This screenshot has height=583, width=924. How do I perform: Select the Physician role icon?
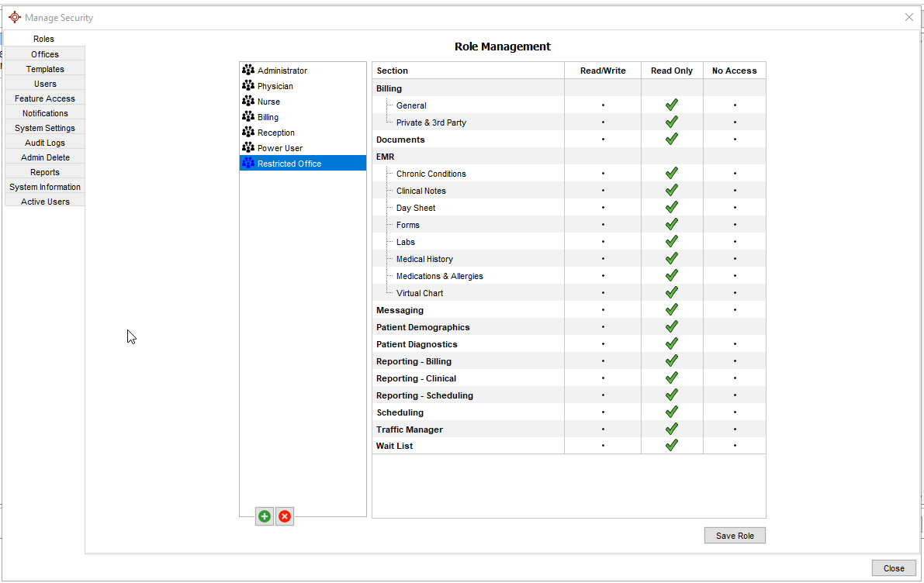point(248,86)
